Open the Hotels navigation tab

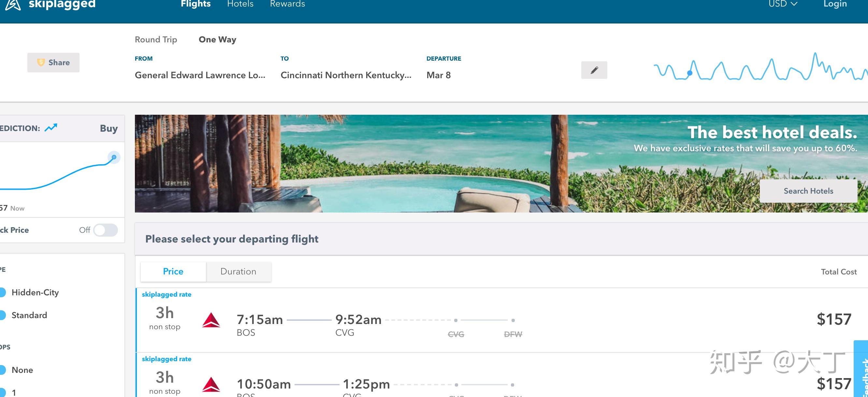(240, 4)
